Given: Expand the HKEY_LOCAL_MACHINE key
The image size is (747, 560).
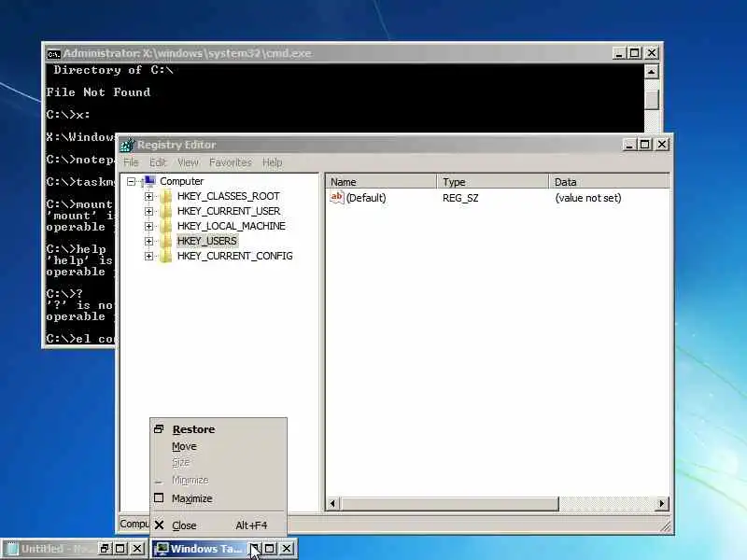Looking at the screenshot, I should (149, 226).
